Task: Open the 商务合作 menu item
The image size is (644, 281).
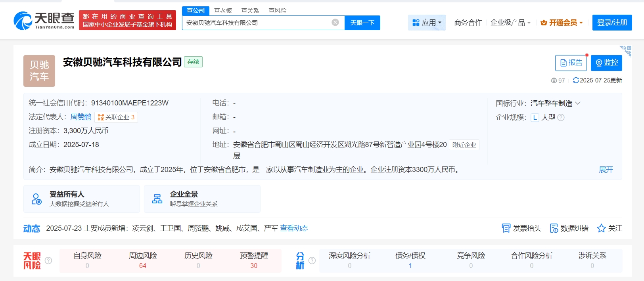Action: click(x=468, y=23)
